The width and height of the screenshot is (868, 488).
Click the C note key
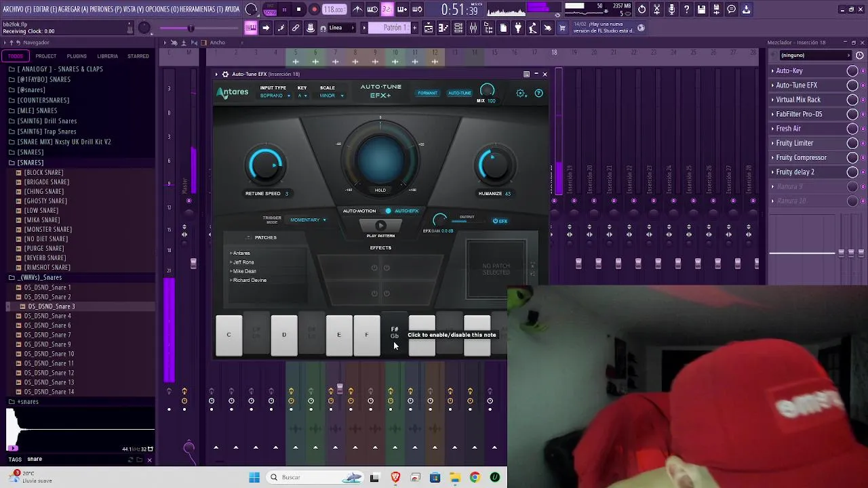click(x=229, y=335)
